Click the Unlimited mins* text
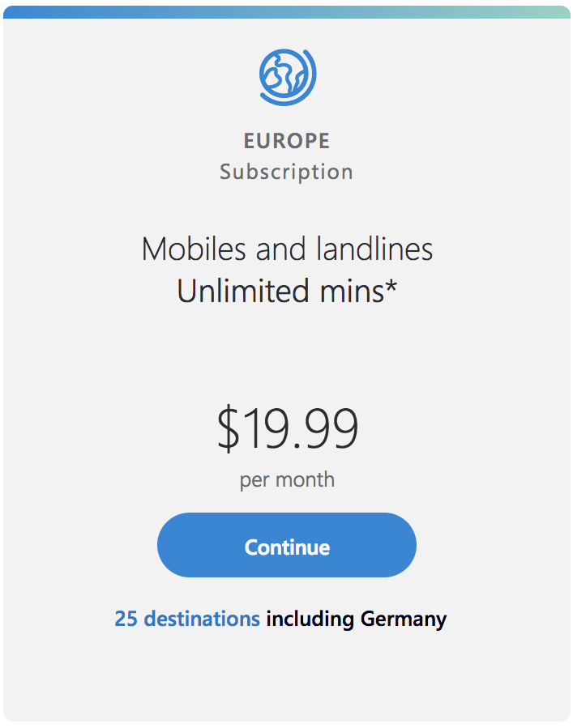 (287, 291)
